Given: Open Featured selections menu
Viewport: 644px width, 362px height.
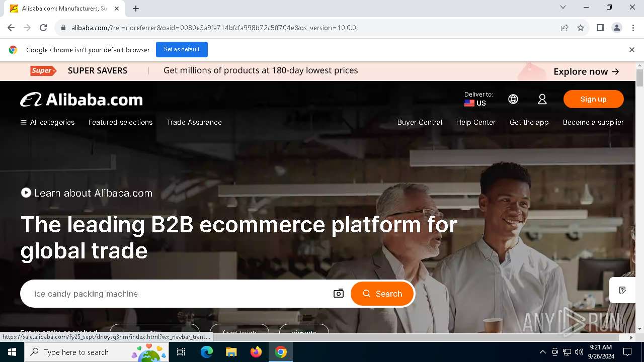Looking at the screenshot, I should coord(120,122).
